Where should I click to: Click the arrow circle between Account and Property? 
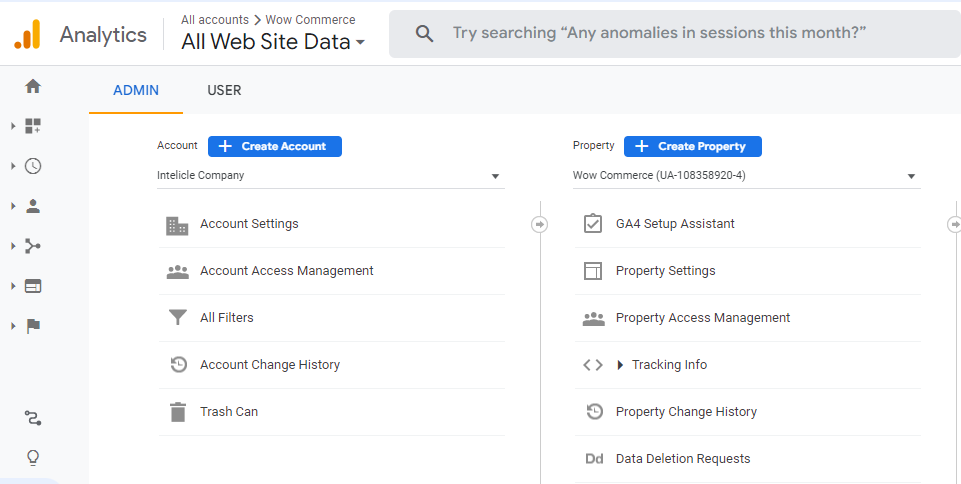pyautogui.click(x=539, y=225)
